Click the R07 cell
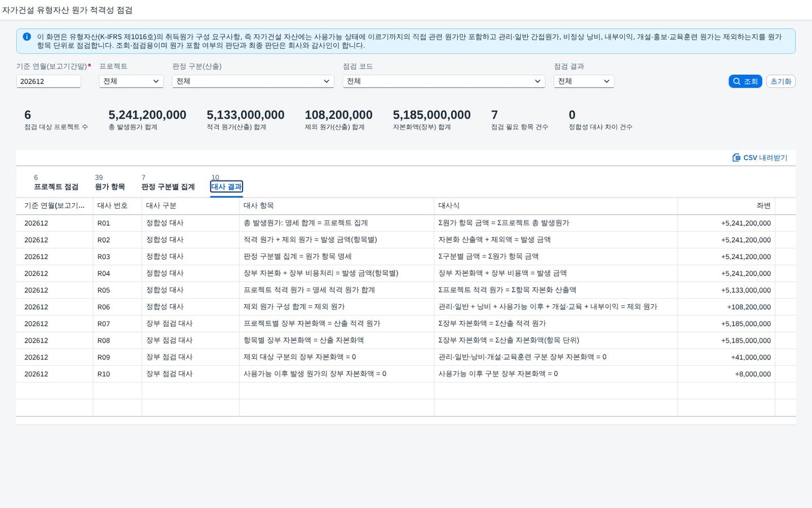812x508 pixels. (117, 323)
